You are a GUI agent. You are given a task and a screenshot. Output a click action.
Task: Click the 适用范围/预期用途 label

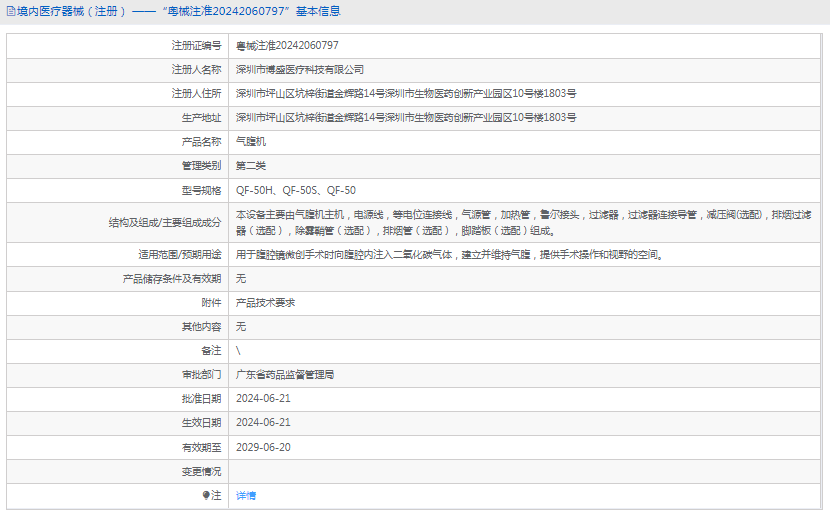click(179, 255)
